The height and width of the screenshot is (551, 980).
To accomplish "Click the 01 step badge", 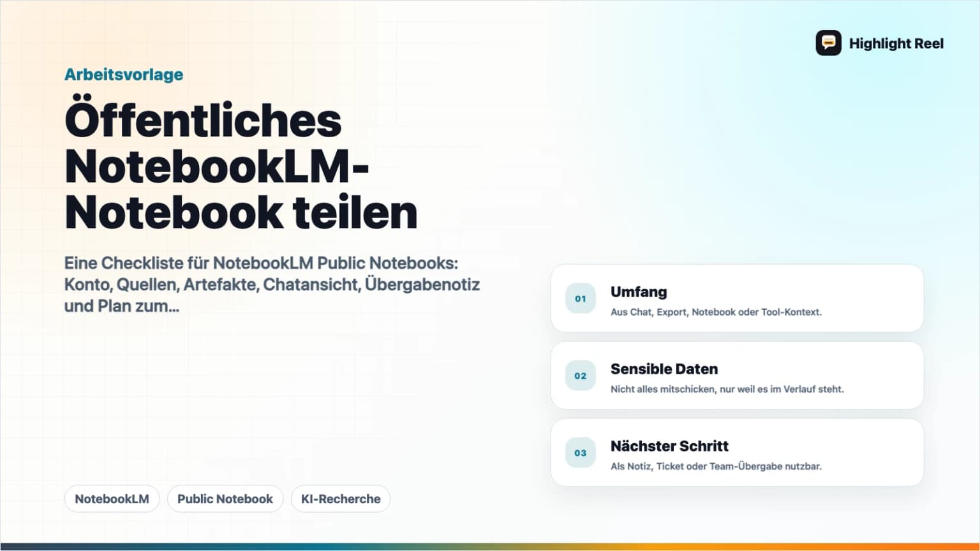I will pos(580,298).
